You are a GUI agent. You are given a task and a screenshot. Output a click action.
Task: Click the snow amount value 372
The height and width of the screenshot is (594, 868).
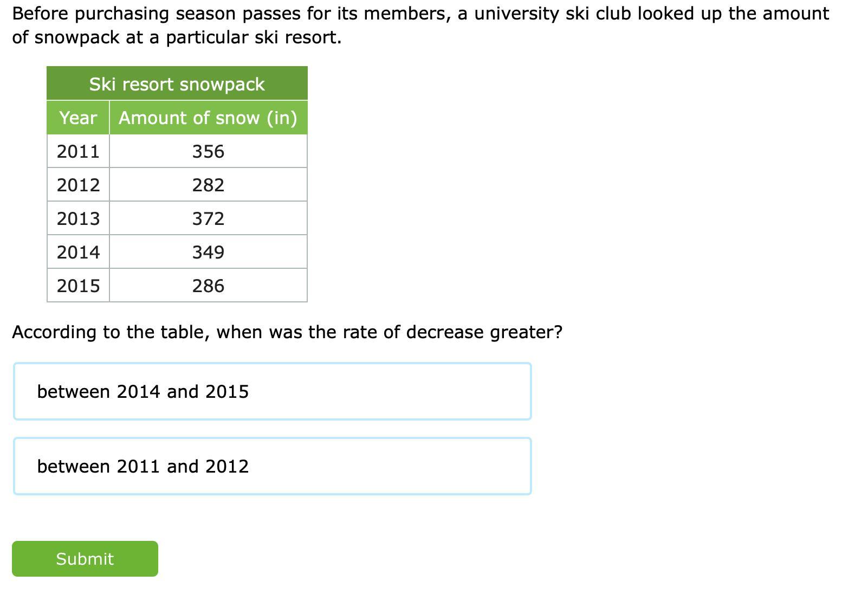(208, 218)
